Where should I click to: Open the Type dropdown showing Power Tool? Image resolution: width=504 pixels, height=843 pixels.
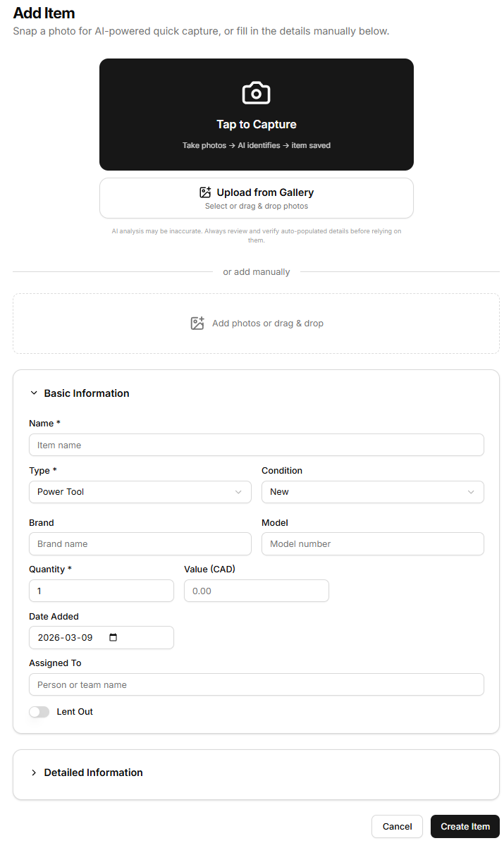pos(140,492)
